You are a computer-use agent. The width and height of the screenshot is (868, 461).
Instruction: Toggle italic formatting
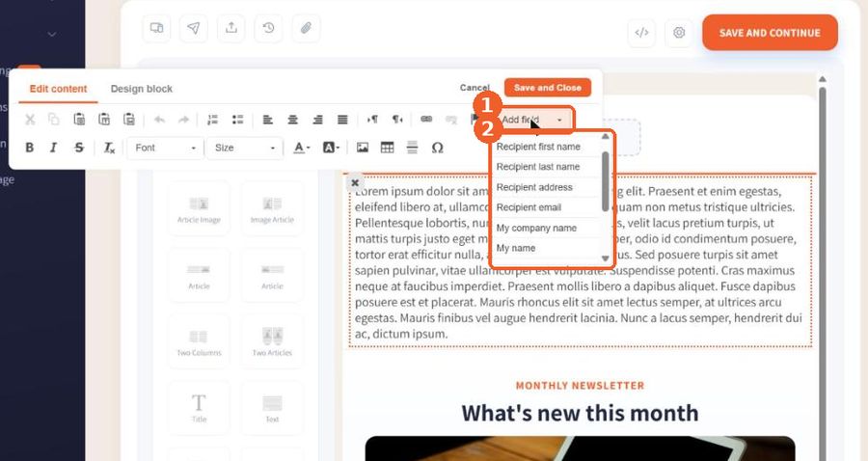pos(54,148)
